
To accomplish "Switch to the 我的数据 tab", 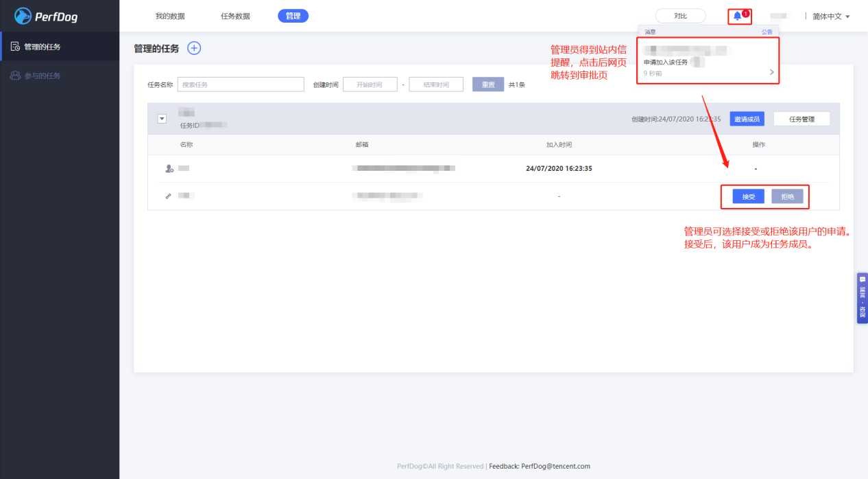I will pos(170,16).
